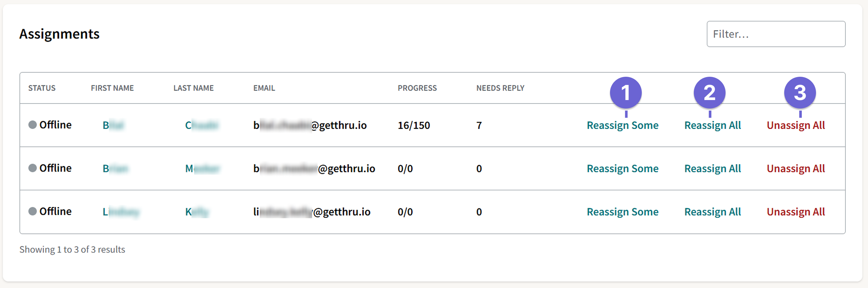Image resolution: width=868 pixels, height=288 pixels.
Task: Click the purple number 1 marker
Action: click(626, 93)
